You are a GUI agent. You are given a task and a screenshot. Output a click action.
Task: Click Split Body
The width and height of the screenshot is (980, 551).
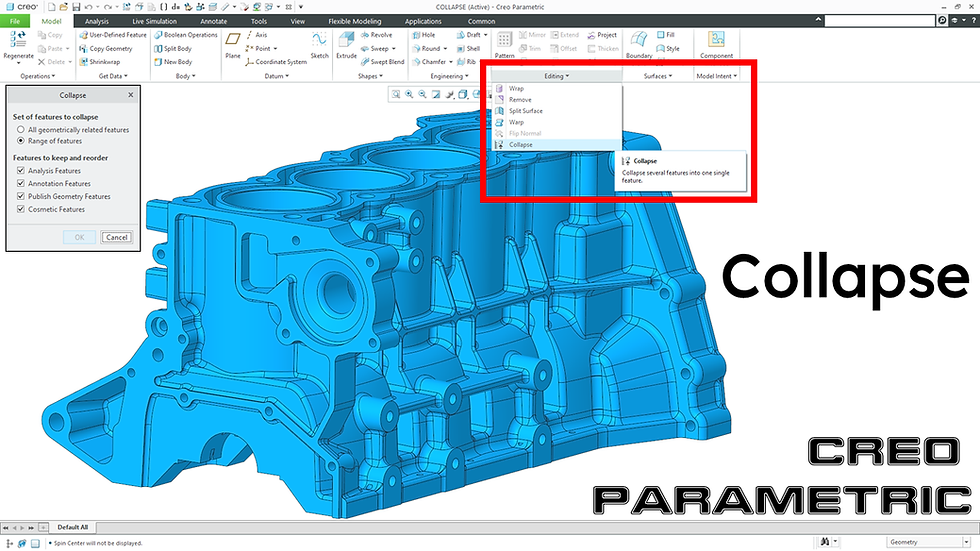(x=172, y=49)
